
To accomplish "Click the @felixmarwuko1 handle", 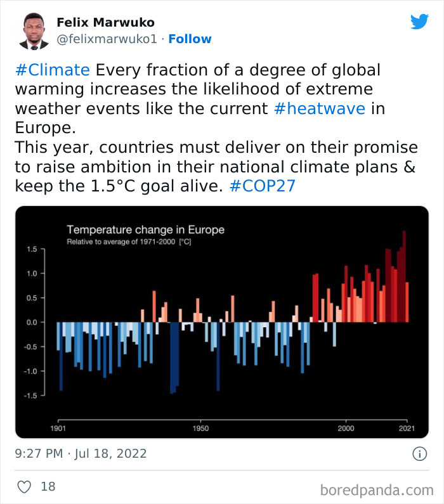I will (106, 39).
